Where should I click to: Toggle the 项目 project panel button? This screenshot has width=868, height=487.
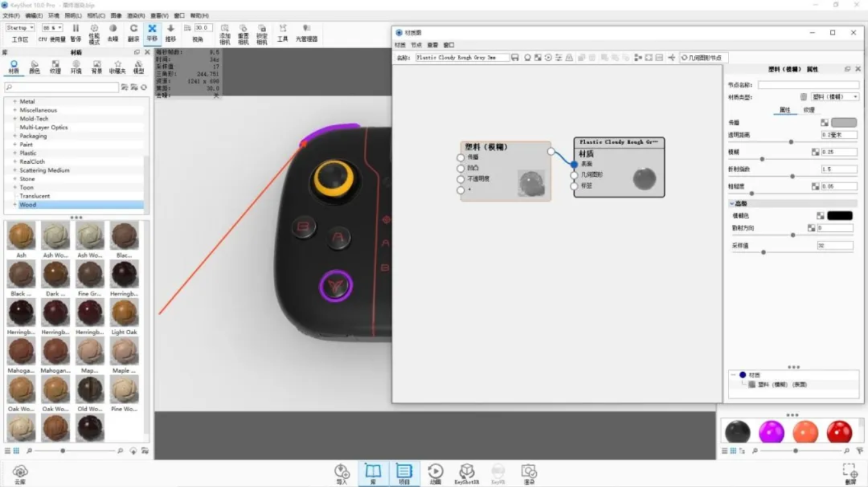click(x=404, y=474)
